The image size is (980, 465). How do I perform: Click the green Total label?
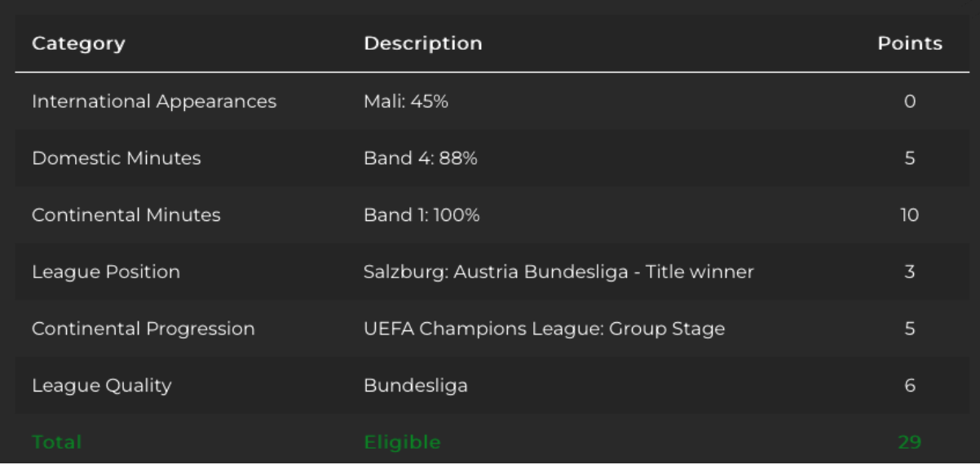click(x=57, y=442)
